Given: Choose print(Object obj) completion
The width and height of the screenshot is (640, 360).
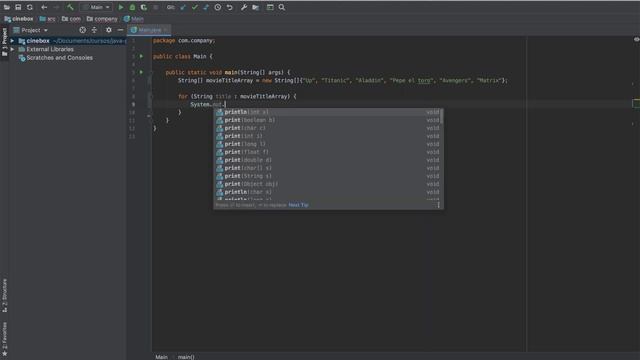Looking at the screenshot, I should (328, 184).
